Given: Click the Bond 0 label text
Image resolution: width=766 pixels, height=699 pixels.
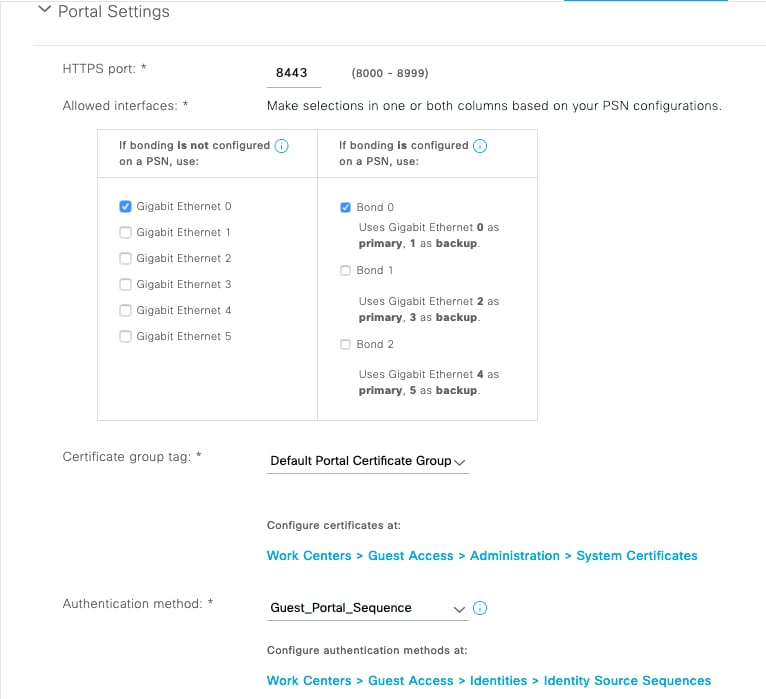Looking at the screenshot, I should click(375, 208).
